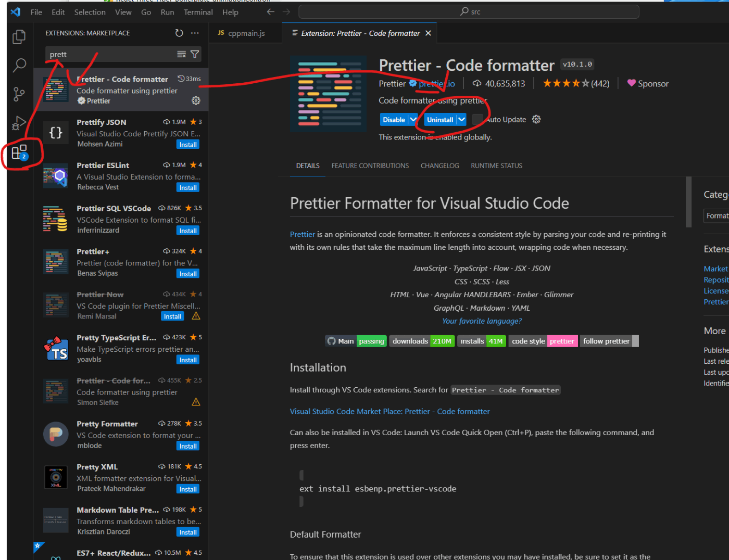Click Pretty Formatter extension icon
This screenshot has width=729, height=560.
56,434
